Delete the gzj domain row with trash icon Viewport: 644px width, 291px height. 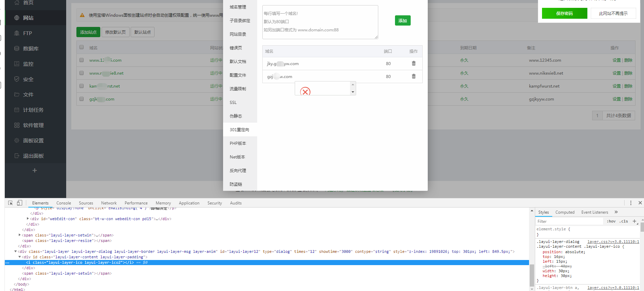click(414, 76)
